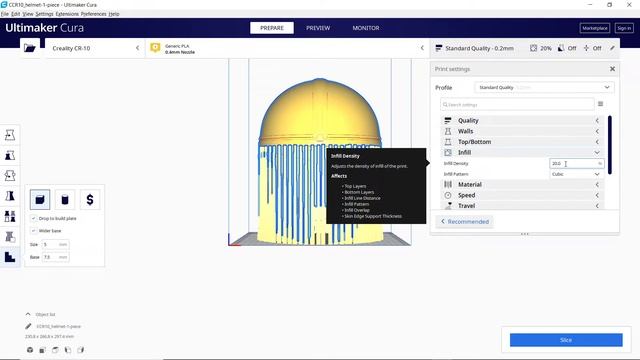Image resolution: width=640 pixels, height=360 pixels.
Task: Expand the Top/Bottom settings category
Action: click(x=522, y=142)
